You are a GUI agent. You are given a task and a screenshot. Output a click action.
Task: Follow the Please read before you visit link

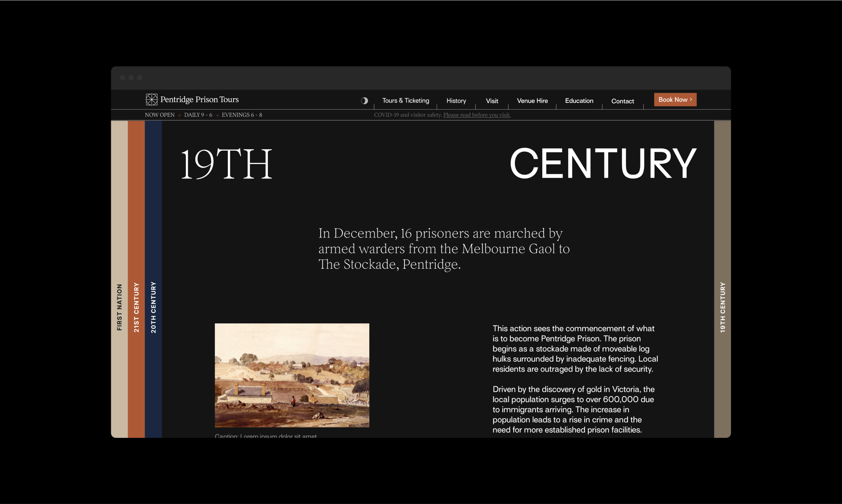click(x=476, y=115)
